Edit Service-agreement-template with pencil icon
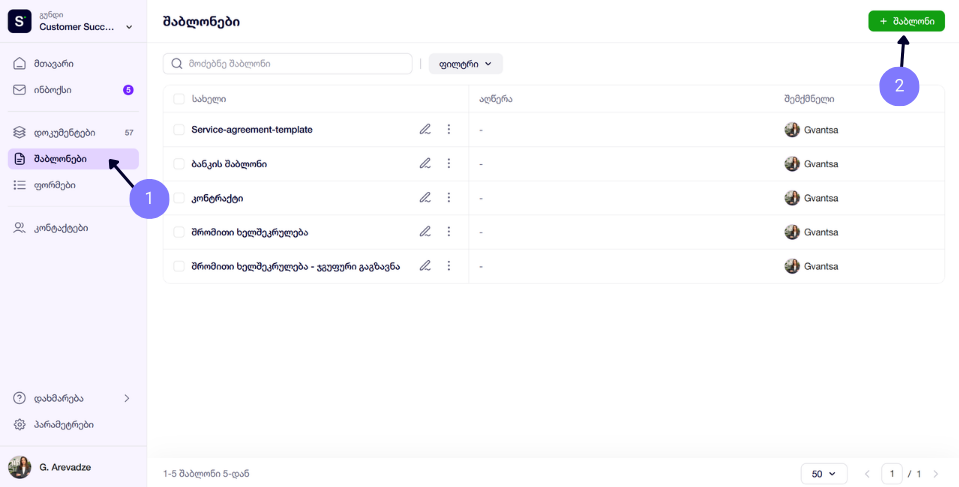Viewport: 959px width, 487px height. (425, 129)
